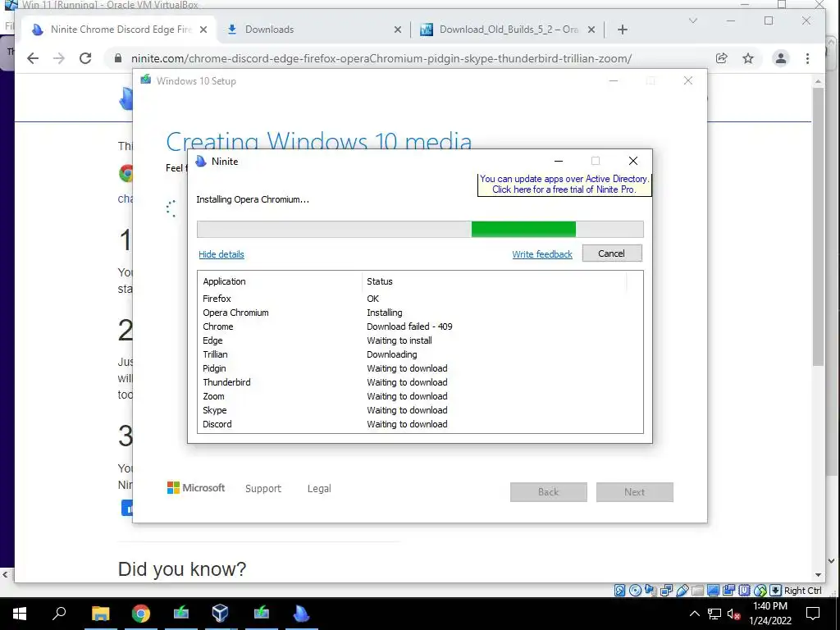This screenshot has width=840, height=630.
Task: Open File Explorer from taskbar
Action: point(100,614)
